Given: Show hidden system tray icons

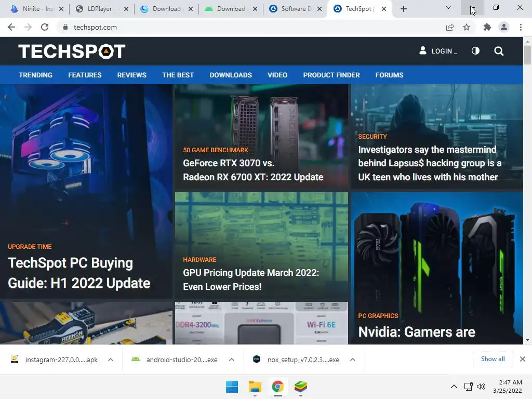Looking at the screenshot, I should tap(454, 387).
